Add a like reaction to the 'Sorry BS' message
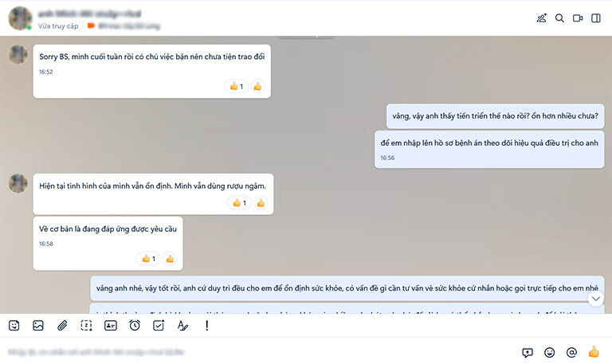 [x=257, y=86]
